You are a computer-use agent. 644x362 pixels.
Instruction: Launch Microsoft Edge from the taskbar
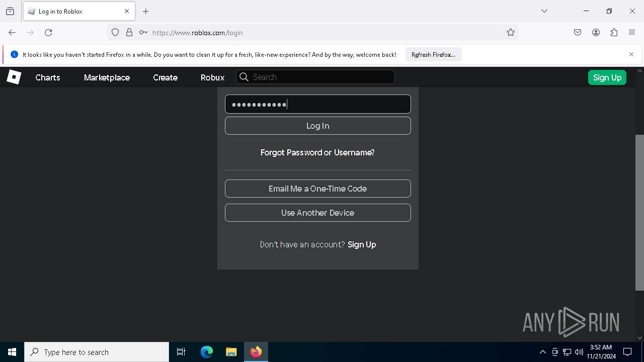pyautogui.click(x=207, y=352)
